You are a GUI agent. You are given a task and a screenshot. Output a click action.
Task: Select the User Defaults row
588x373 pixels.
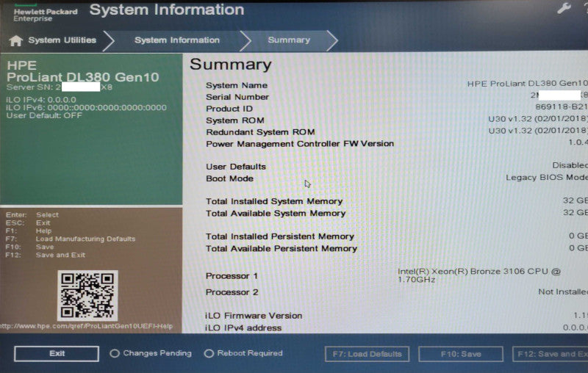396,166
